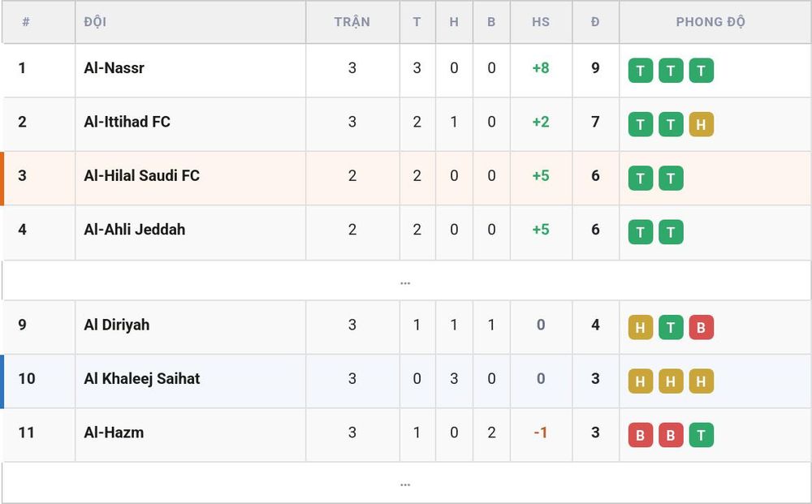Open the Al-Ittihad FC team link
This screenshot has width=812, height=504.
127,122
